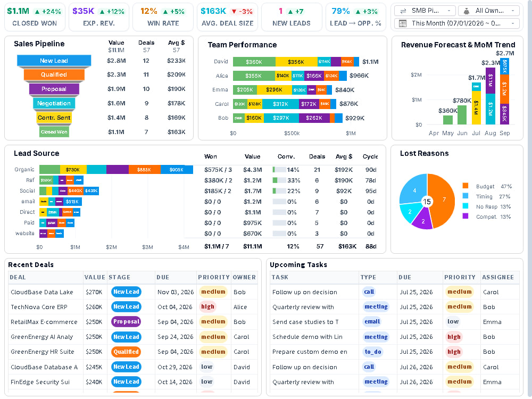Click David's $360K green bar segment
This screenshot has height=399, width=532.
(254, 62)
